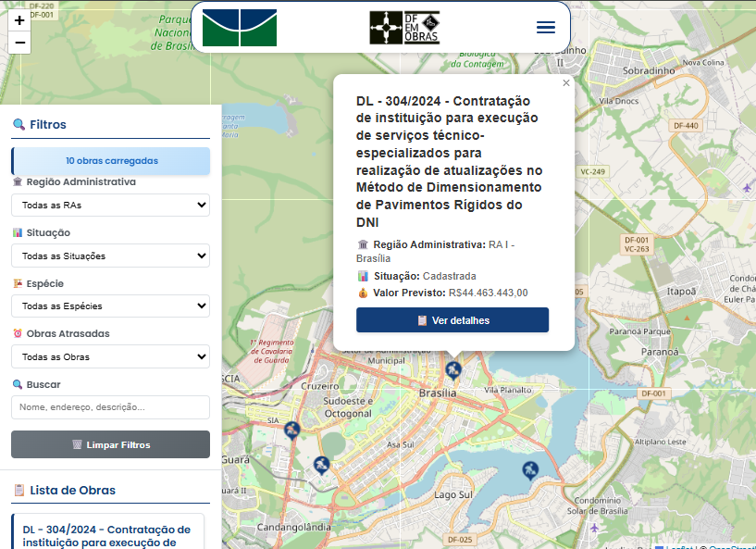756x549 pixels.
Task: Click the Valor Previsto R$44.463.443,00 text
Action: (451, 293)
